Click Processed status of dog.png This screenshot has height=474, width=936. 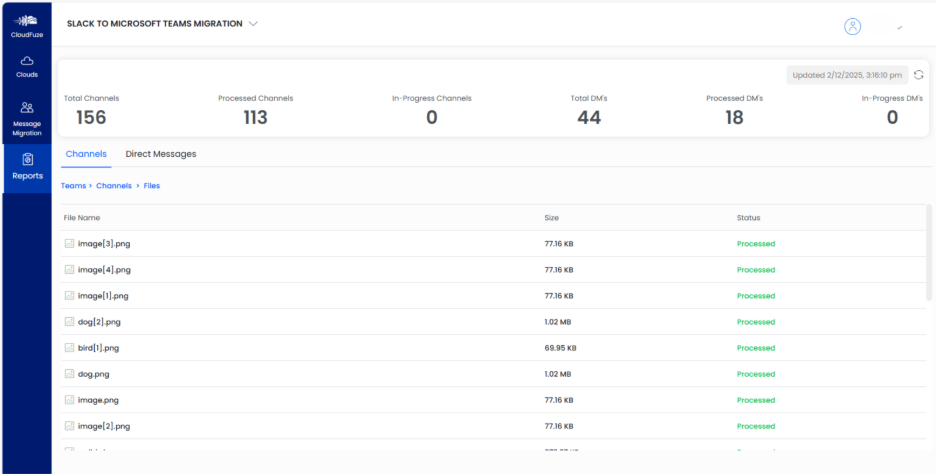756,374
